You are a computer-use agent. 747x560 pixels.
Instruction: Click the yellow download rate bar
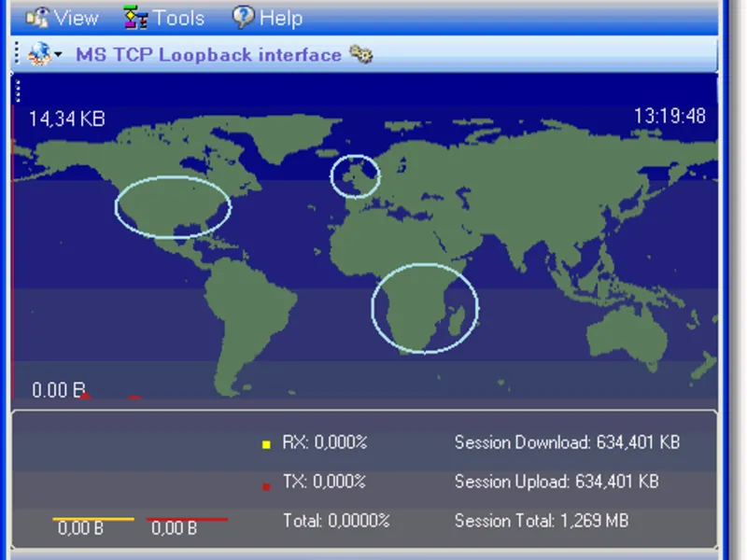point(93,519)
